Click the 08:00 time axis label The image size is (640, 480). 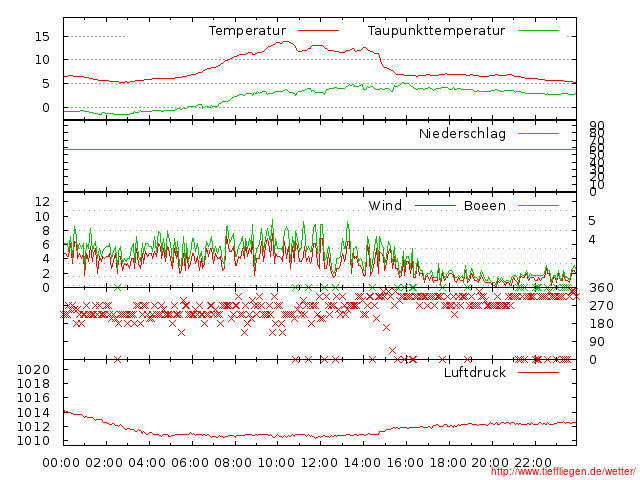pyautogui.click(x=233, y=463)
